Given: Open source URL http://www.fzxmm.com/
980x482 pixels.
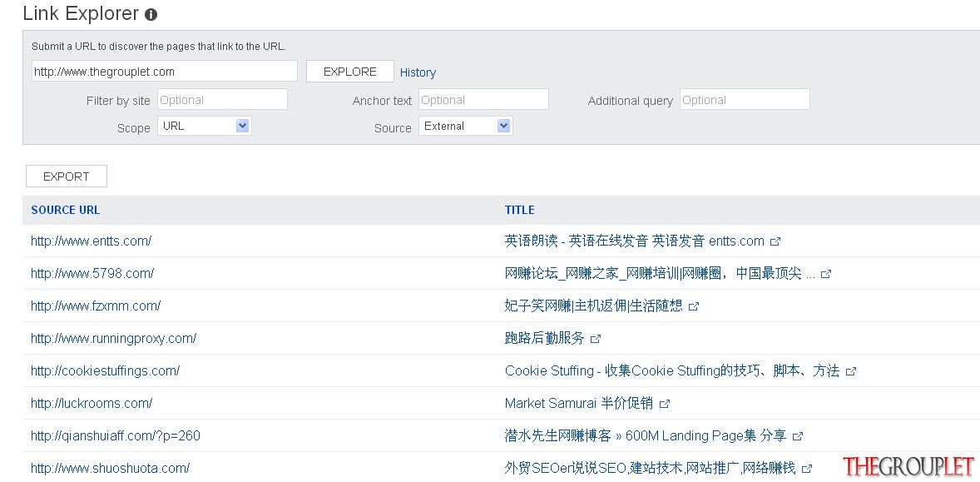Looking at the screenshot, I should click(96, 306).
